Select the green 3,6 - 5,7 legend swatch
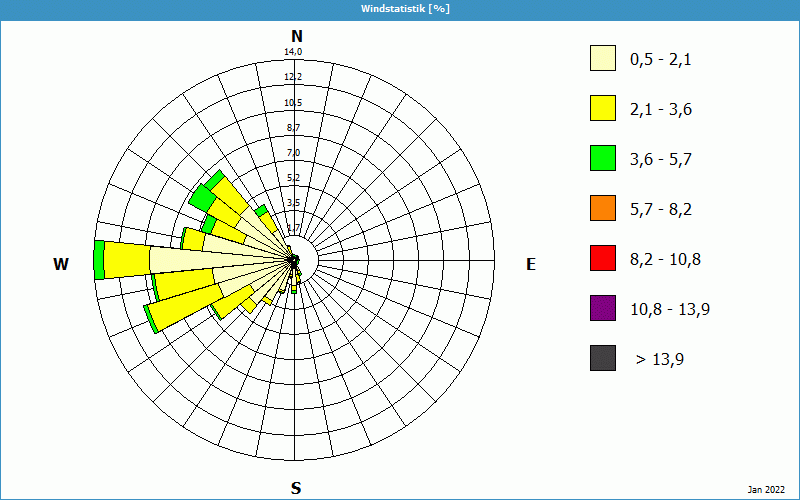The width and height of the screenshot is (800, 500). [602, 158]
